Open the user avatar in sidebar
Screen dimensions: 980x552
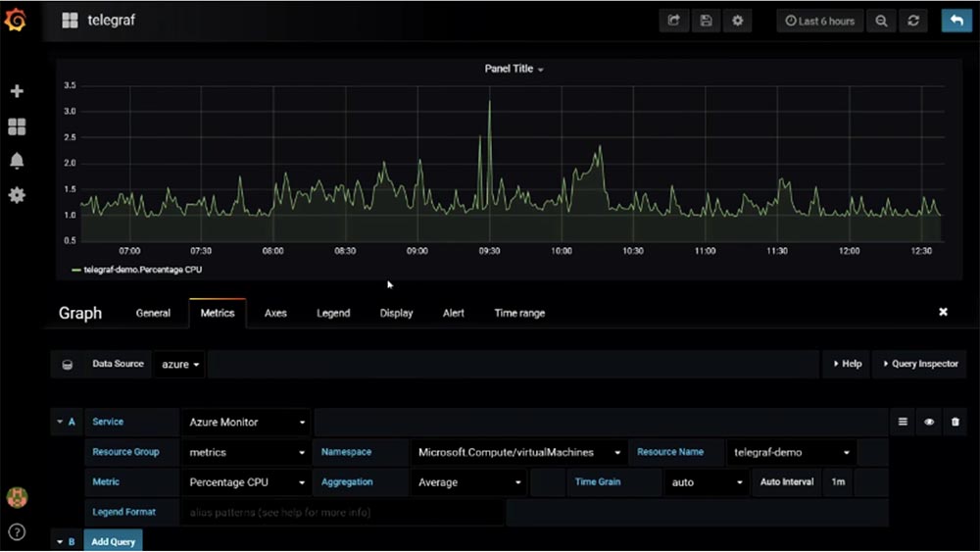tap(17, 498)
